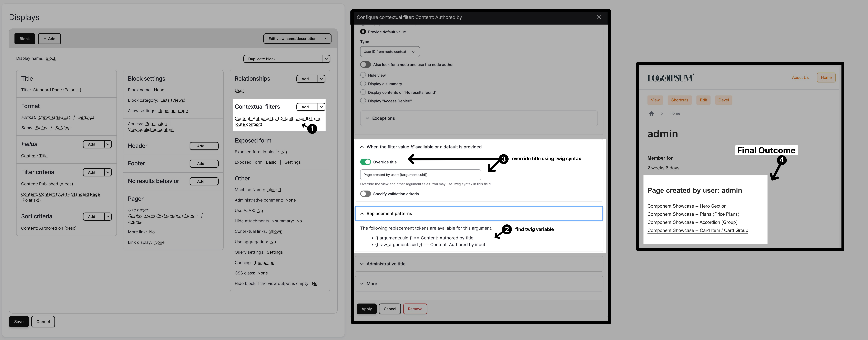Cancel the view changes
The image size is (868, 340).
click(43, 321)
